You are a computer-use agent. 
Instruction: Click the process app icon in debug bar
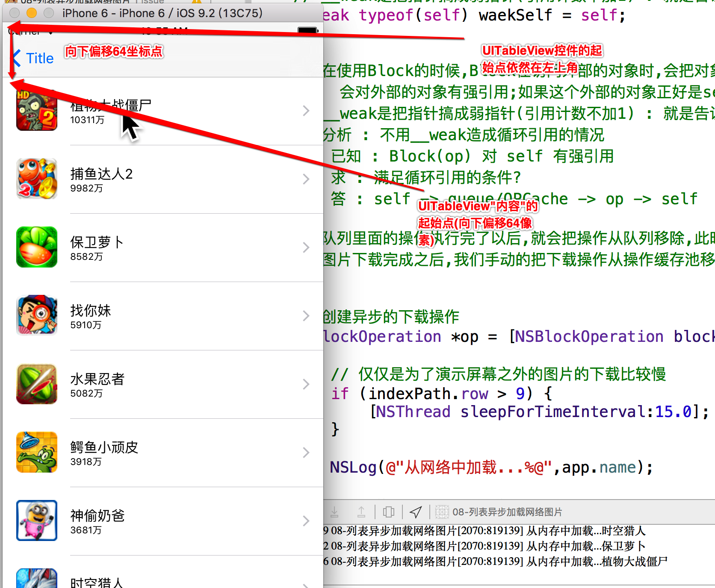[442, 512]
